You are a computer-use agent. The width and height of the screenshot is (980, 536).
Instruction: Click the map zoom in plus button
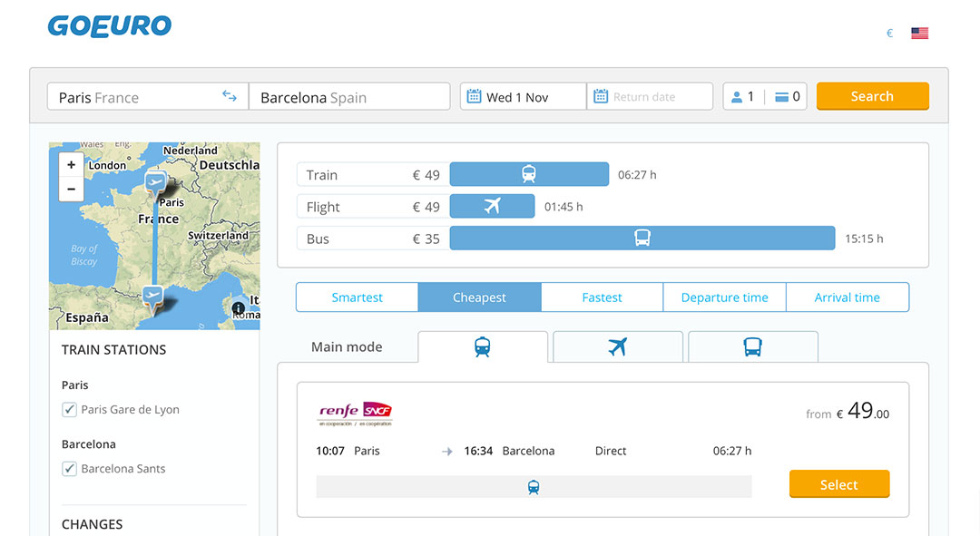[x=72, y=165]
